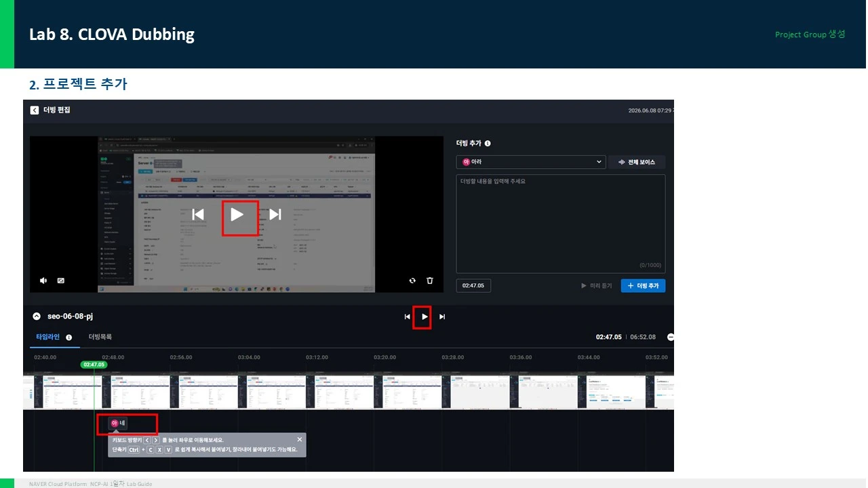
Task: Go back using the arrow beside 더빙 편집
Action: click(35, 110)
